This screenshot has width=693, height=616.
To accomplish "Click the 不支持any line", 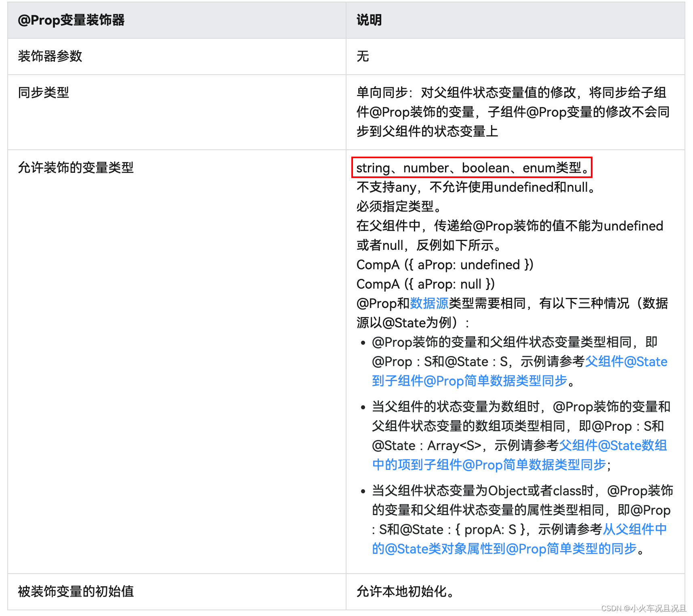I will tap(475, 187).
